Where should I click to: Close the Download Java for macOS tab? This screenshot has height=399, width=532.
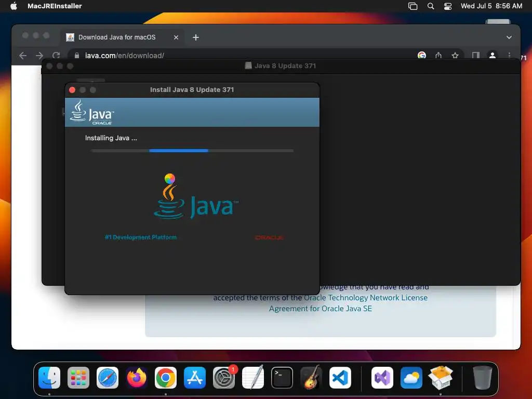(176, 37)
